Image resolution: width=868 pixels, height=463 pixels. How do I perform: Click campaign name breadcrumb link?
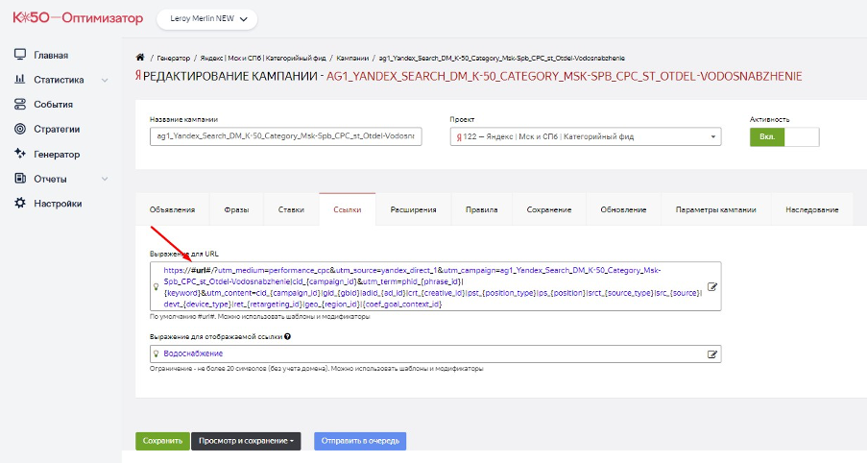coord(501,58)
